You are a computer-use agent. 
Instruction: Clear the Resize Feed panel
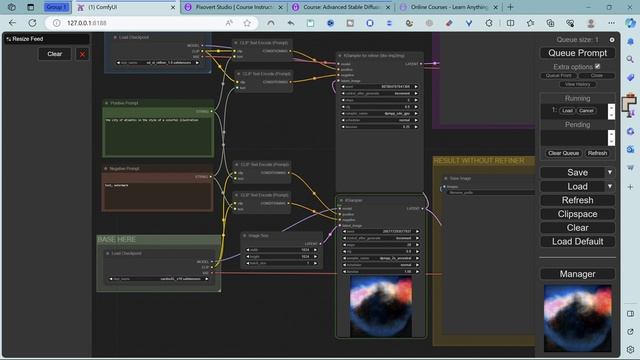coord(55,54)
